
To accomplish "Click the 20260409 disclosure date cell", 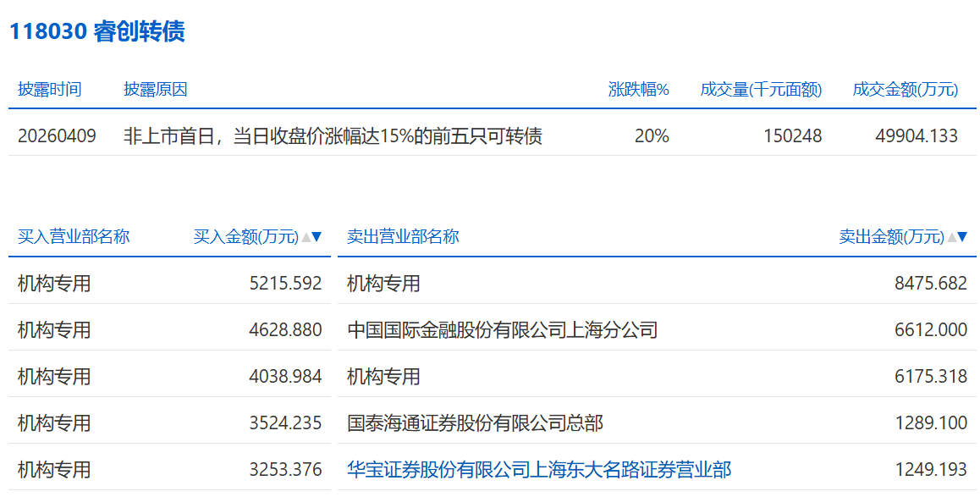I will (x=57, y=135).
